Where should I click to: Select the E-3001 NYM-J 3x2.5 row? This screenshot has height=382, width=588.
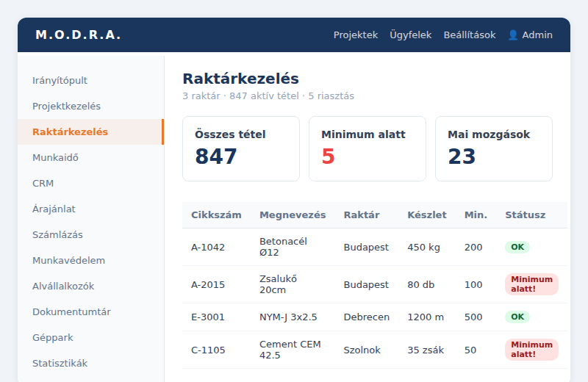(375, 317)
